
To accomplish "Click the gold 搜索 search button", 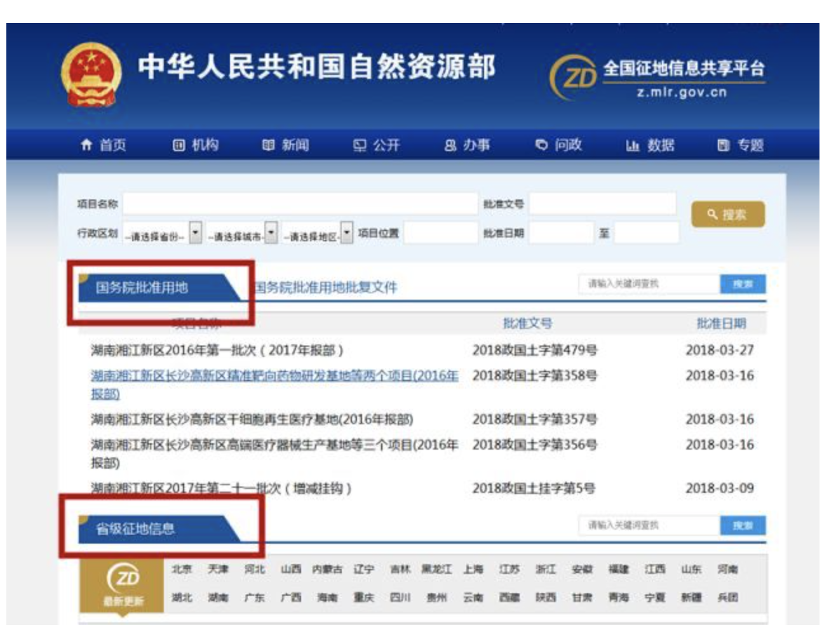I will 727,215.
